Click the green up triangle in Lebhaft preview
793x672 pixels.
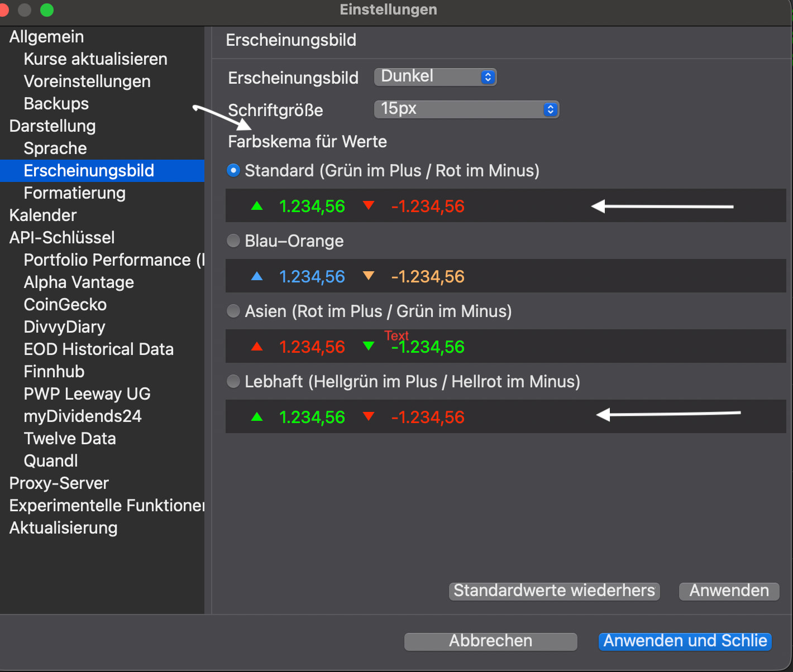257,417
